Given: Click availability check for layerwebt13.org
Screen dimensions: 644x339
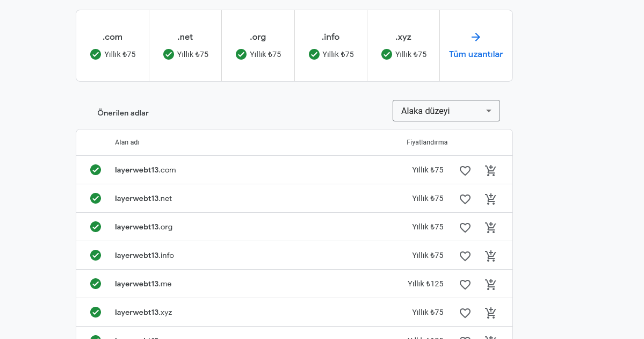Looking at the screenshot, I should pyautogui.click(x=96, y=227).
